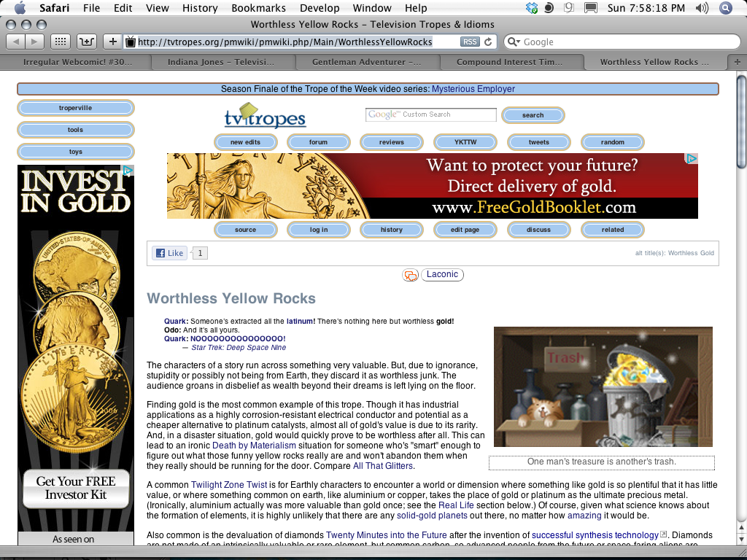Screen dimensions: 747x560
Task: Click the toys sidebar button
Action: 75,152
